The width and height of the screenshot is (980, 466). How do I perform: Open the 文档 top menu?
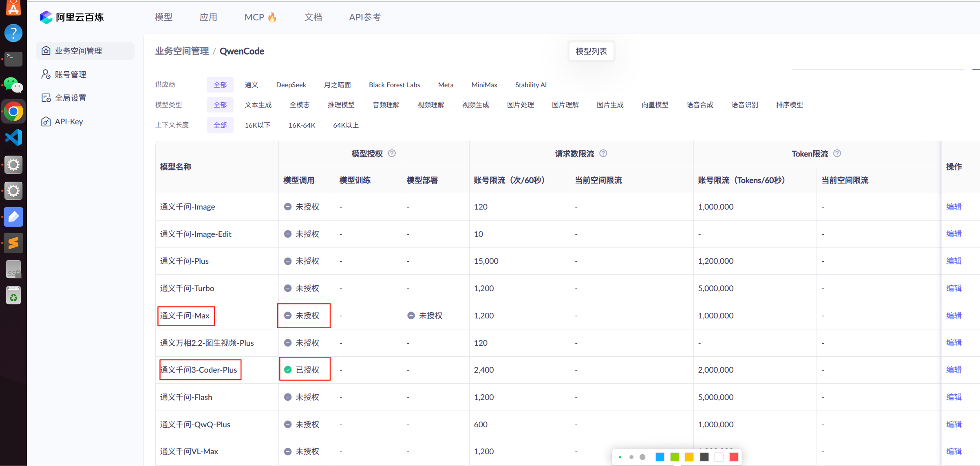pos(313,17)
